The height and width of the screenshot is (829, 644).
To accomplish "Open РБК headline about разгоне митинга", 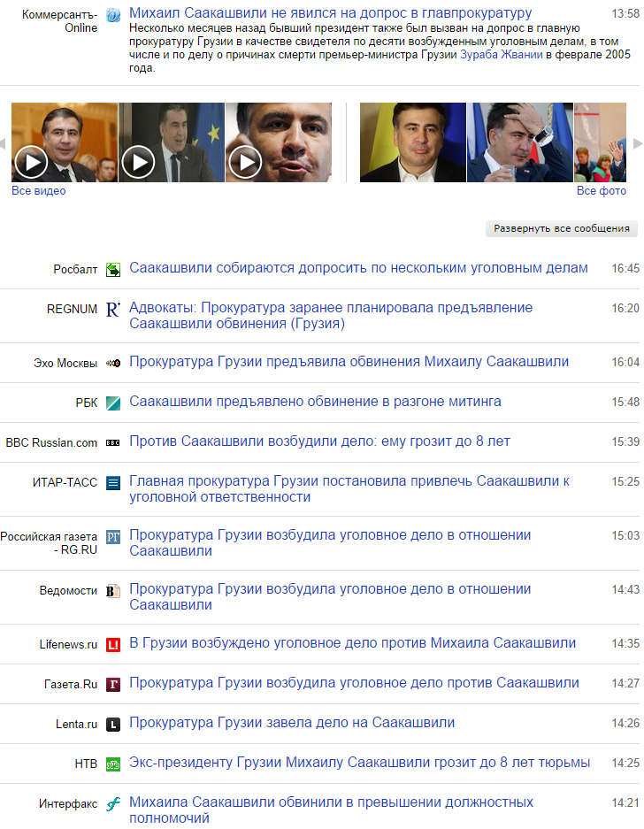I will point(315,402).
